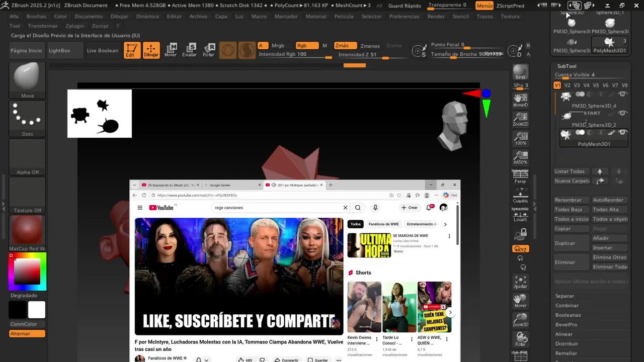Click YouTube voice search microphone icon
This screenshot has width=644, height=362.
pos(375,208)
